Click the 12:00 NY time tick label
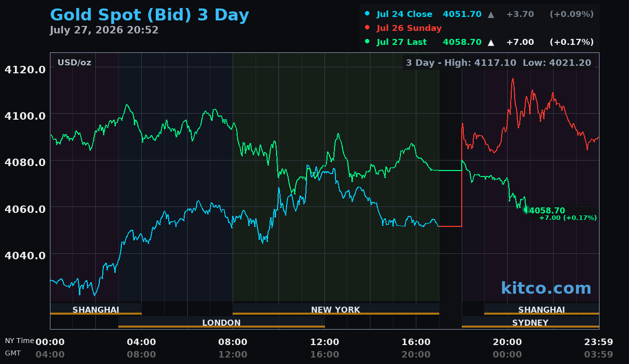Screen dimensions: 629x364 coord(324,342)
